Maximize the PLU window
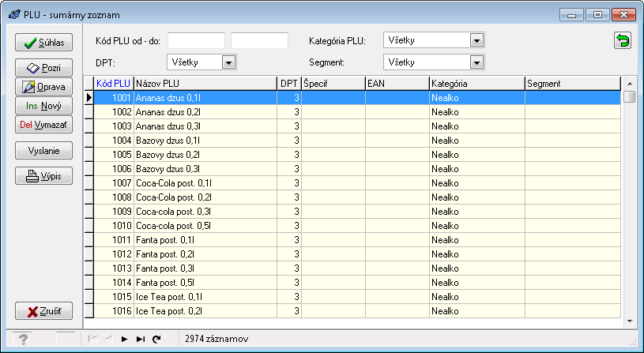The height and width of the screenshot is (353, 644). pyautogui.click(x=597, y=15)
